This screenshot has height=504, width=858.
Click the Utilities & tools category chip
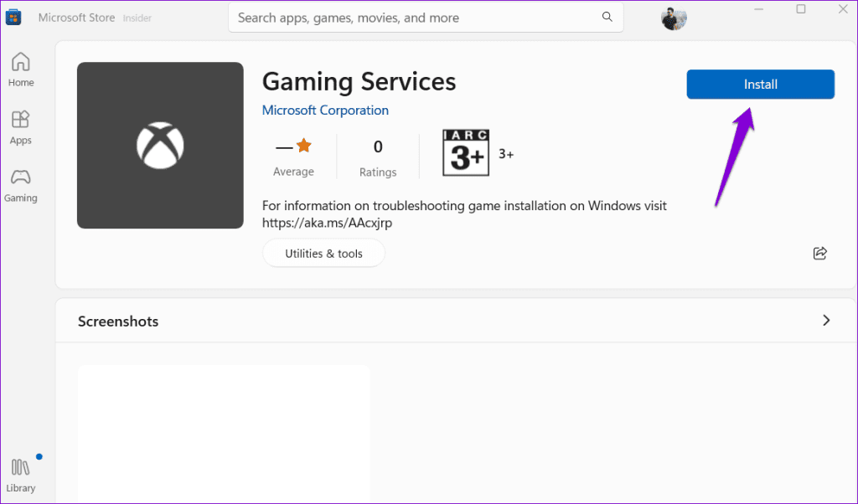323,253
